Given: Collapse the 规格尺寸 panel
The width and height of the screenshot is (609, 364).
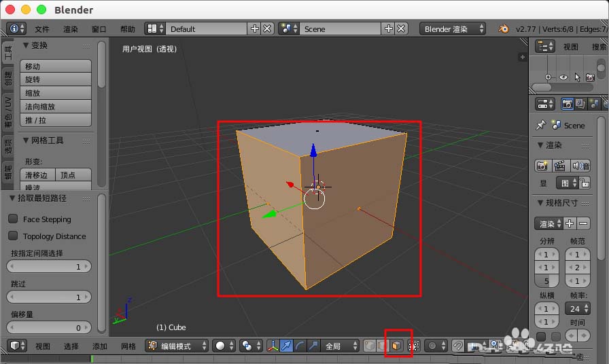Looking at the screenshot, I should tap(540, 202).
